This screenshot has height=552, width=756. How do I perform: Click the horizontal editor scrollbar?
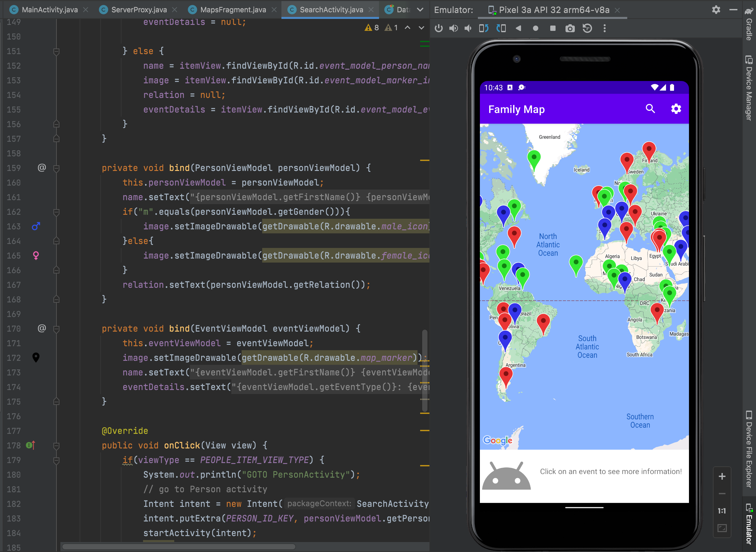pos(179,547)
